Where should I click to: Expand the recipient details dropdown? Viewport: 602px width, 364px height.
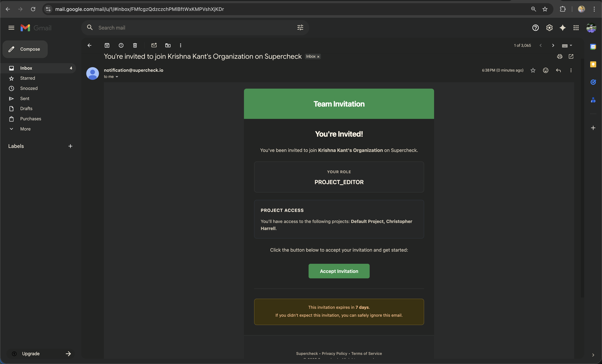[117, 76]
